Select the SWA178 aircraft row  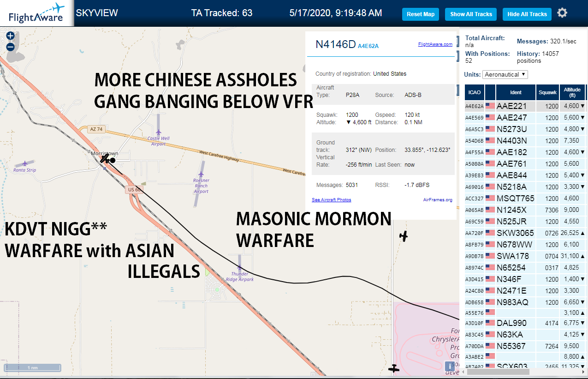[526, 256]
